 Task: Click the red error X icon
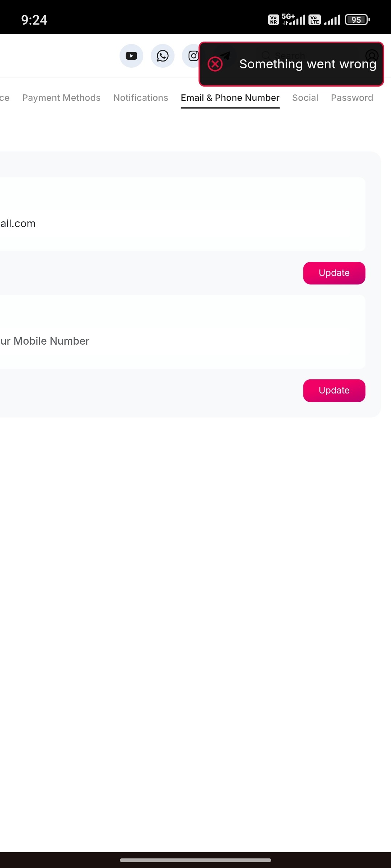(x=215, y=64)
